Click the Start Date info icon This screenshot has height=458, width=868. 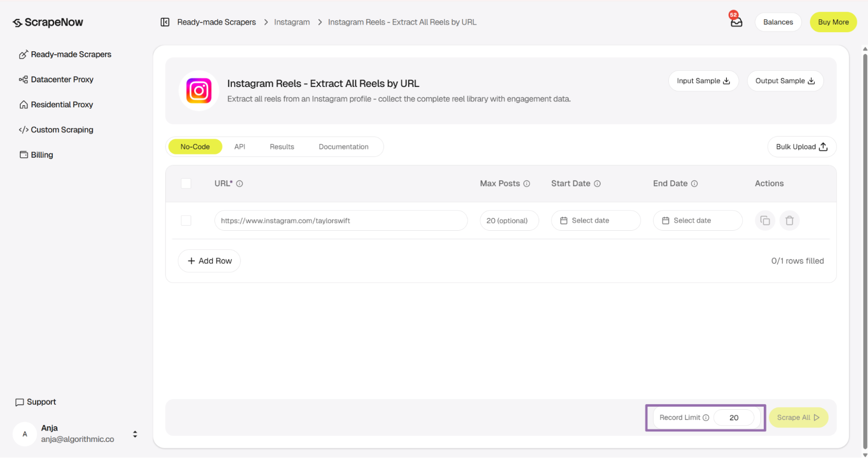pos(597,184)
